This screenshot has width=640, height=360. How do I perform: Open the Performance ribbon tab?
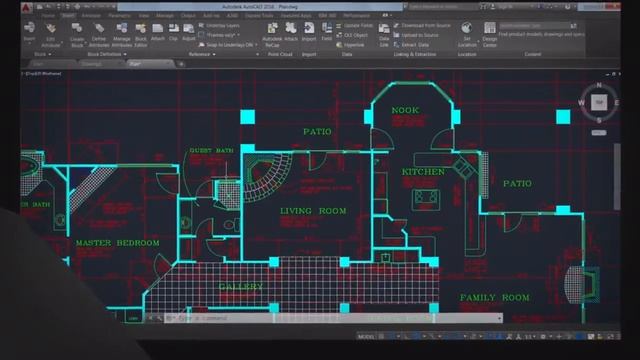[x=356, y=16]
